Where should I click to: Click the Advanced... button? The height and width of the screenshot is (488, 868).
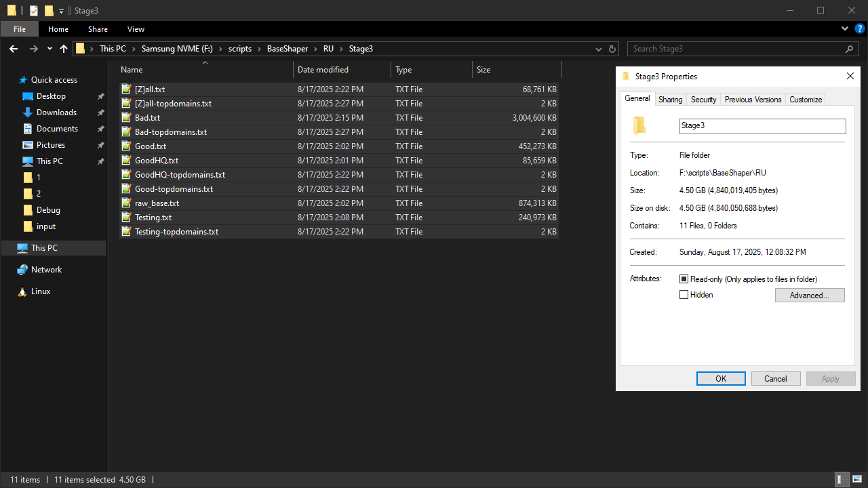pyautogui.click(x=809, y=296)
